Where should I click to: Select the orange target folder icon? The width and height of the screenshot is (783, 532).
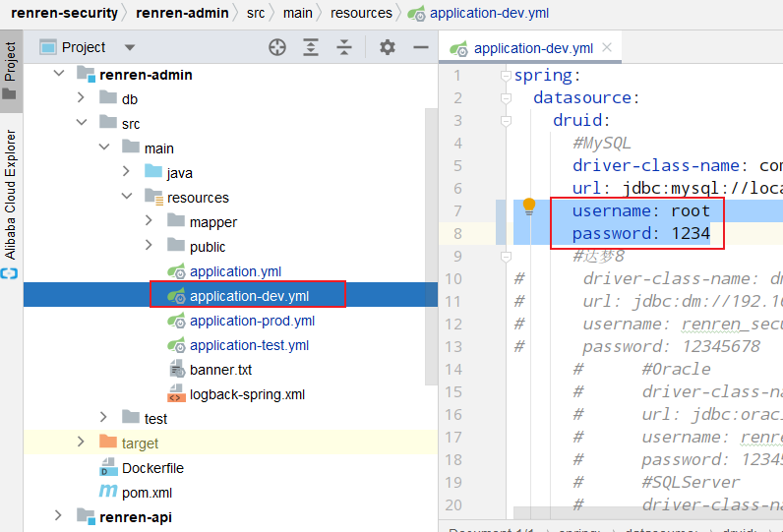108,442
